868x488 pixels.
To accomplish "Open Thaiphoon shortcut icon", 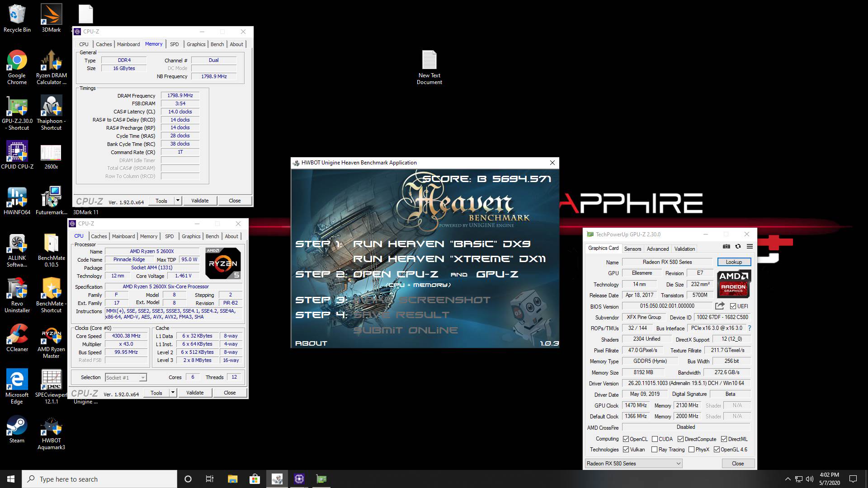I will 51,113.
